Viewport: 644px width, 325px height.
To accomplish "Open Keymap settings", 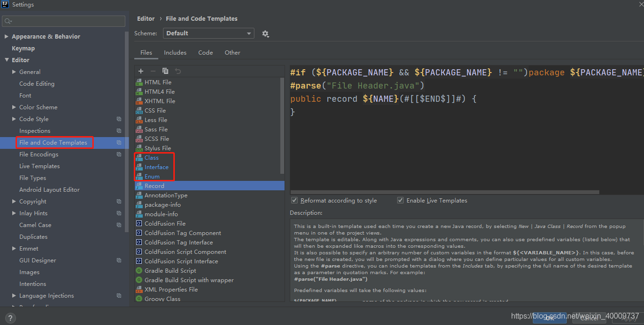I will [x=23, y=49].
